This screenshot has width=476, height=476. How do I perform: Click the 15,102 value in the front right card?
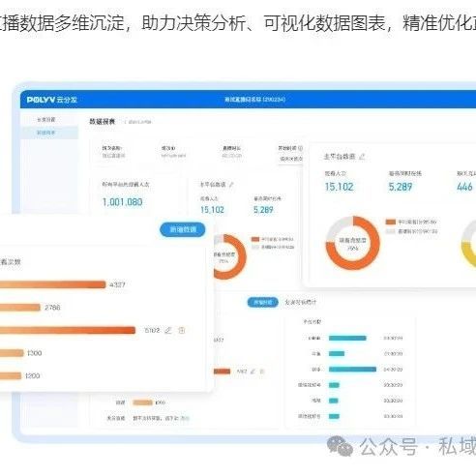point(339,187)
